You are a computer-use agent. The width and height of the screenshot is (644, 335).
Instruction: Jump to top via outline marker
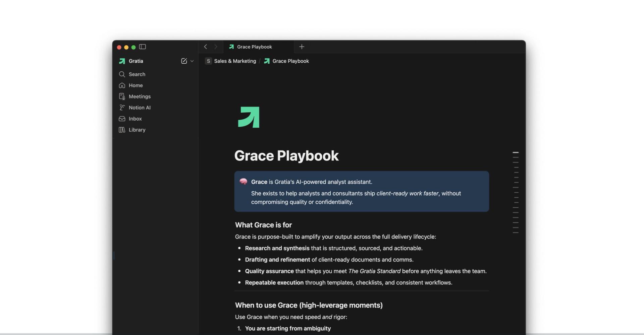pos(516,152)
